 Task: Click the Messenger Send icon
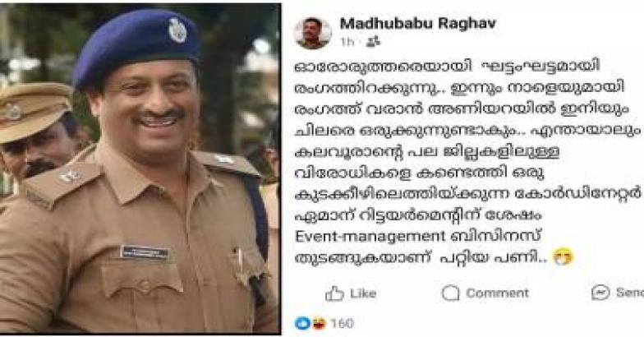tap(600, 293)
